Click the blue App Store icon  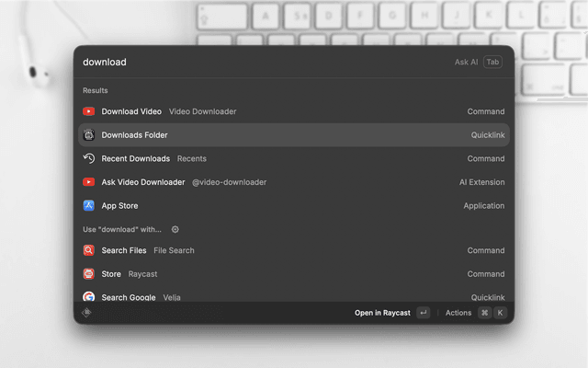pyautogui.click(x=89, y=206)
